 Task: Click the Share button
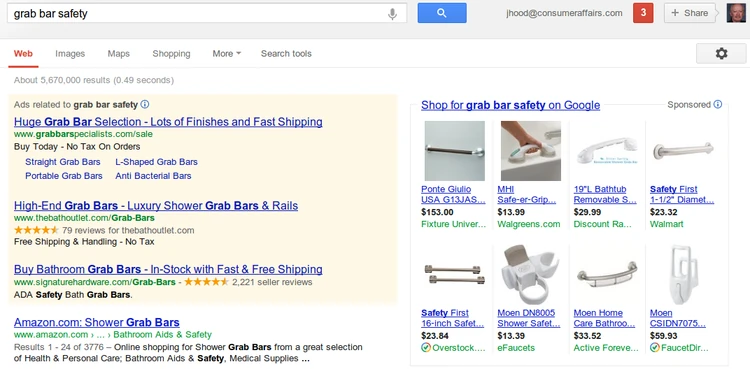point(690,13)
